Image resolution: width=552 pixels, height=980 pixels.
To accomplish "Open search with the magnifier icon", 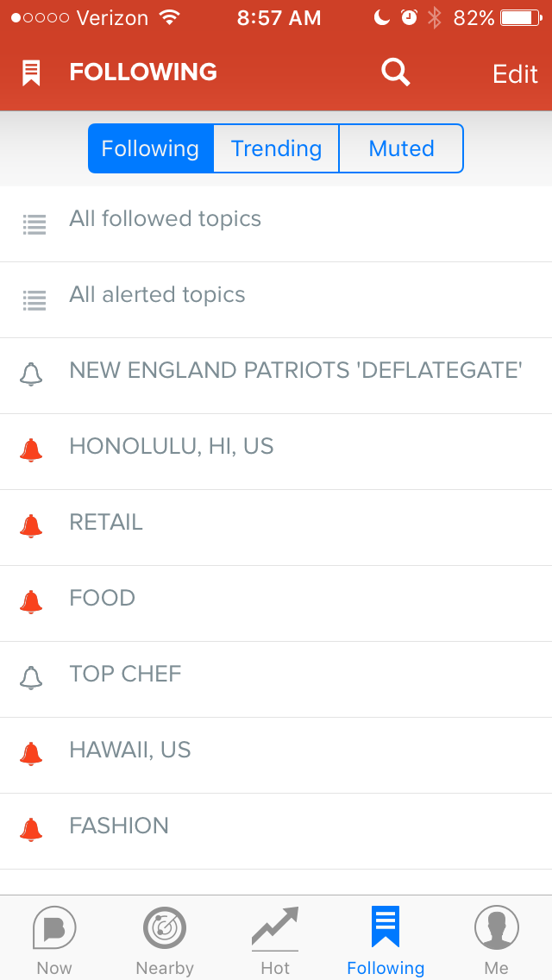I will coord(395,72).
